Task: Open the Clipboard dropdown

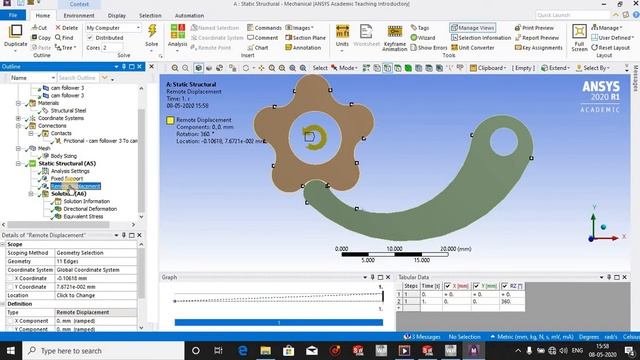Action: click(488, 68)
